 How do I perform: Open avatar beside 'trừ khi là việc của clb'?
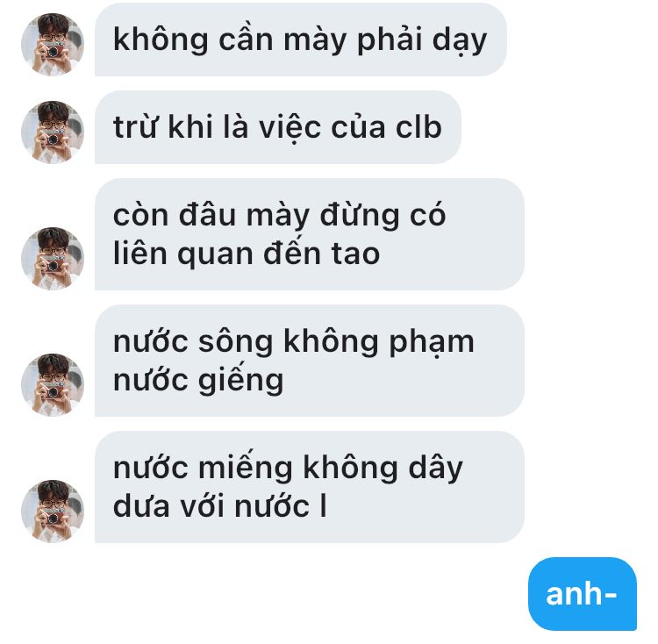point(53,132)
